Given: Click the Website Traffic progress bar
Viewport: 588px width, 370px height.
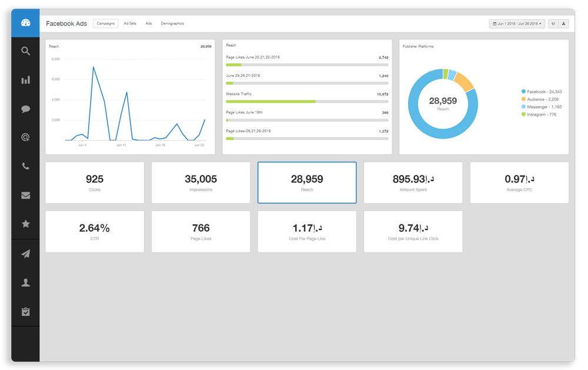Looking at the screenshot, I should point(307,102).
